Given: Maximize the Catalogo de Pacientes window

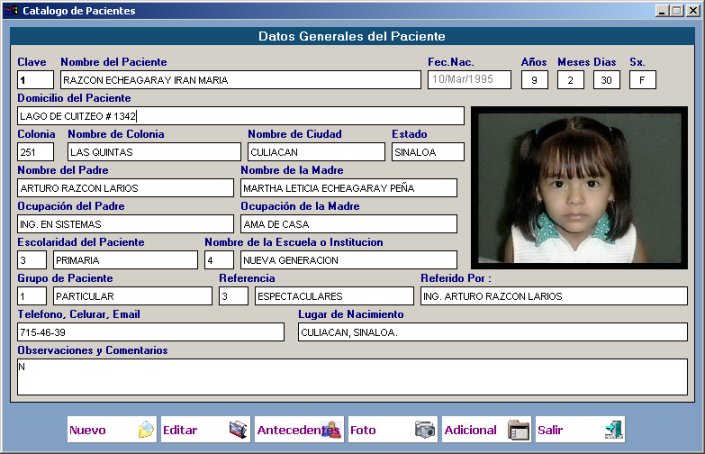Looking at the screenshot, I should (677, 10).
